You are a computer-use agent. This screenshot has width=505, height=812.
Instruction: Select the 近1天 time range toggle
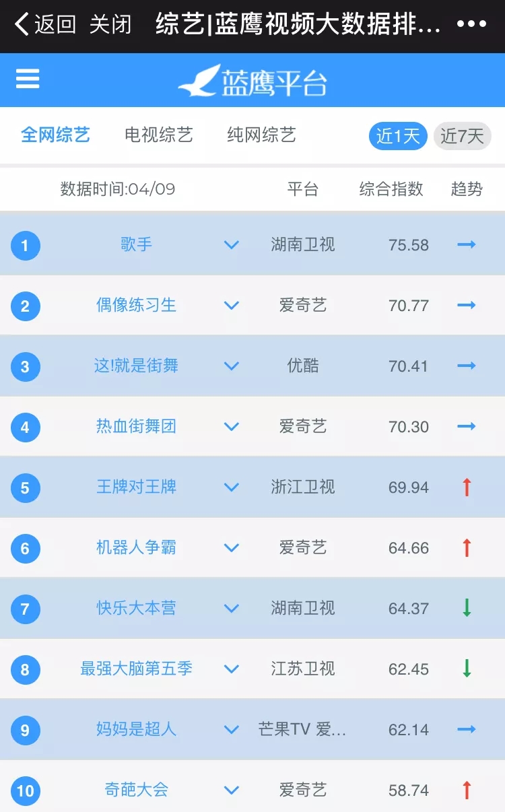(398, 136)
